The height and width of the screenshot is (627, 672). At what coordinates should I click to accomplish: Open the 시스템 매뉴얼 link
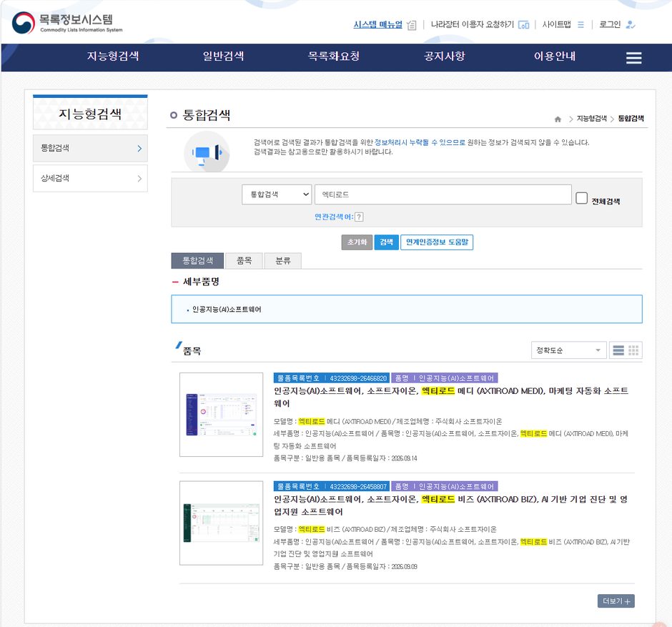[377, 24]
